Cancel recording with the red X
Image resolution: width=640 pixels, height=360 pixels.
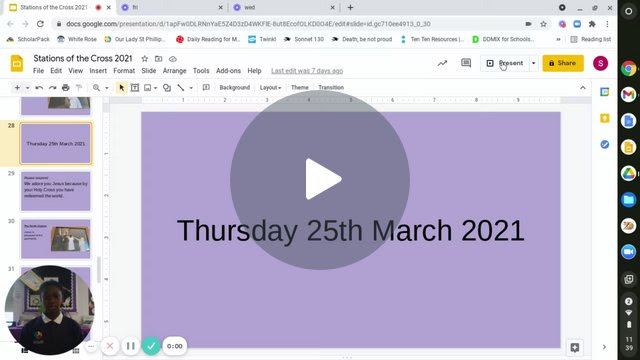110,346
